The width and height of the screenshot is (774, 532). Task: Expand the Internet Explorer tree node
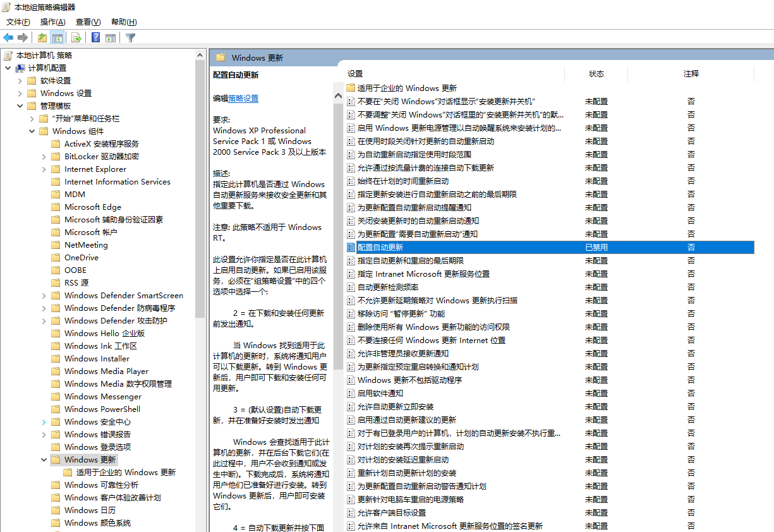pyautogui.click(x=44, y=169)
